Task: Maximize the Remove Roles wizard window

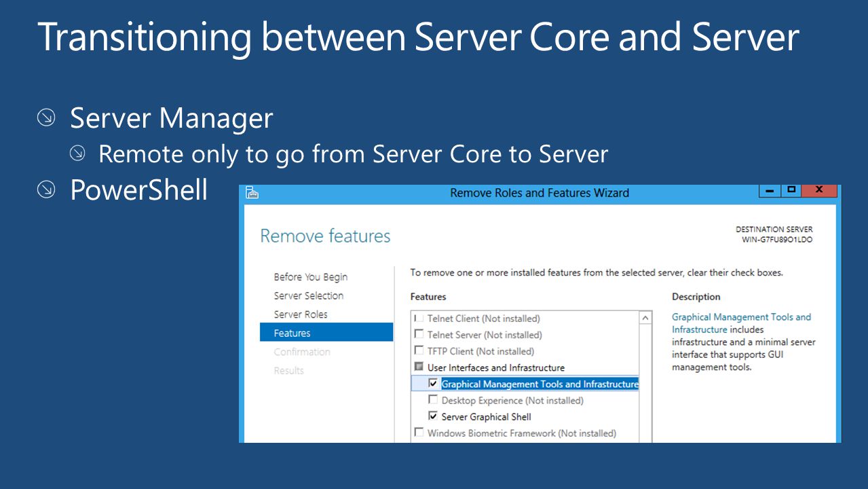Action: 791,190
